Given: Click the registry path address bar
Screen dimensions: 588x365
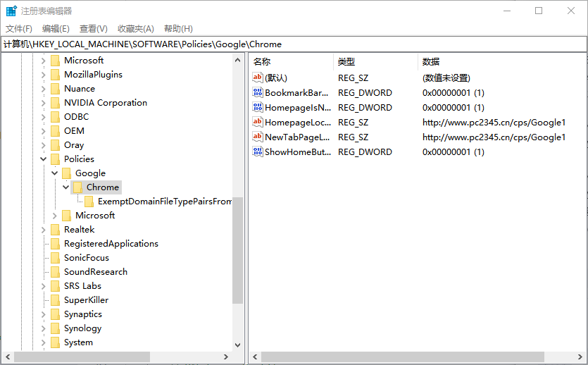Looking at the screenshot, I should coord(294,44).
